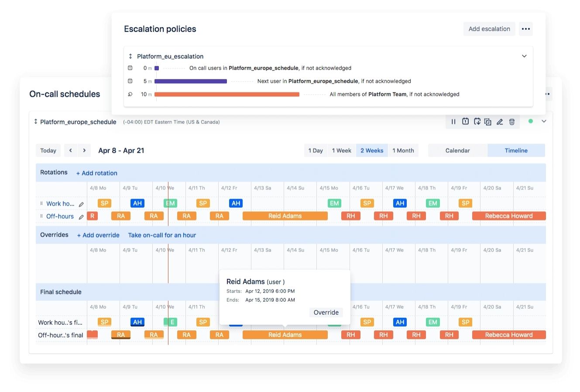The height and width of the screenshot is (392, 580).
Task: Clone the schedule with the duplicate icon
Action: 488,122
